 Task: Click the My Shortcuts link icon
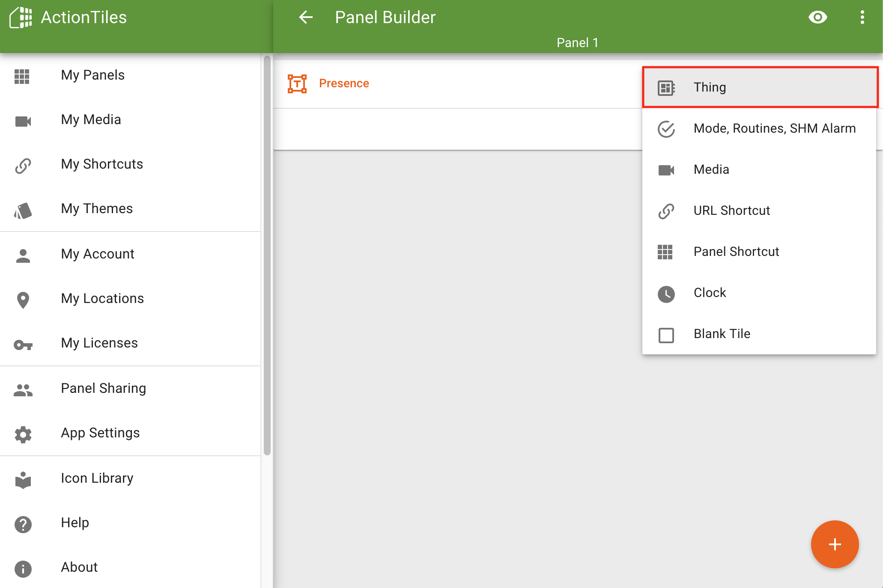tap(23, 166)
